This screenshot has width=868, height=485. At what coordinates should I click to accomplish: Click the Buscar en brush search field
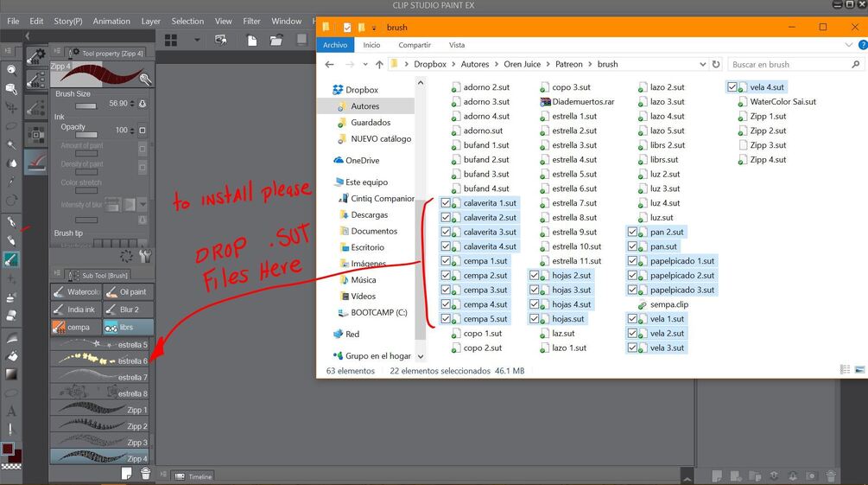coord(795,64)
